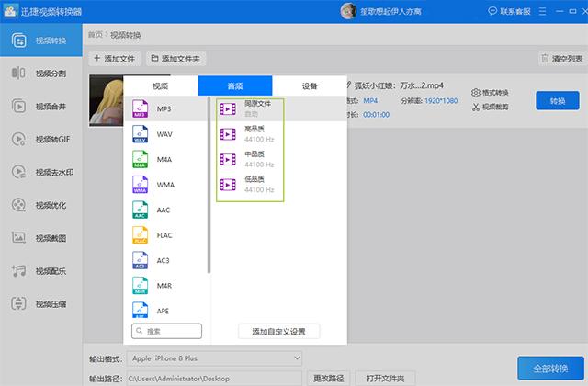Image resolution: width=588 pixels, height=386 pixels.
Task: Select the WMA audio format
Action: (165, 185)
